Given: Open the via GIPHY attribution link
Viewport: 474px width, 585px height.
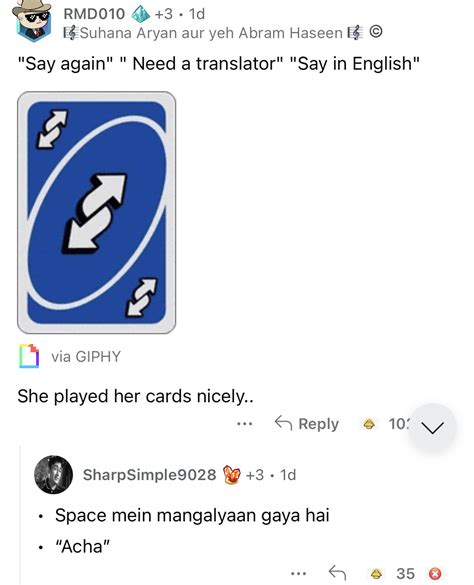Looking at the screenshot, I should pyautogui.click(x=86, y=357).
